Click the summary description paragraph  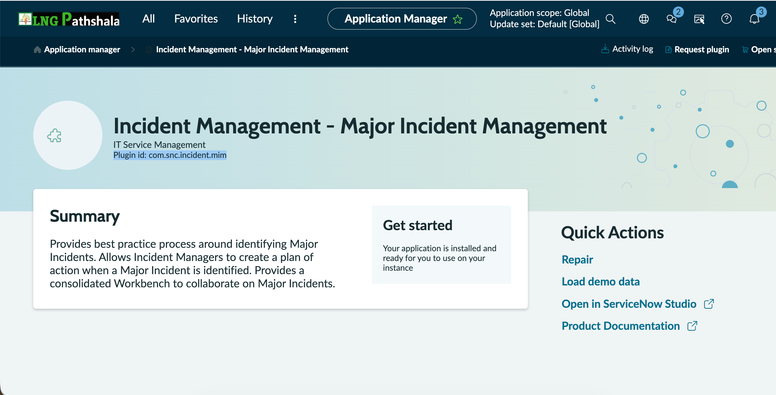click(192, 264)
